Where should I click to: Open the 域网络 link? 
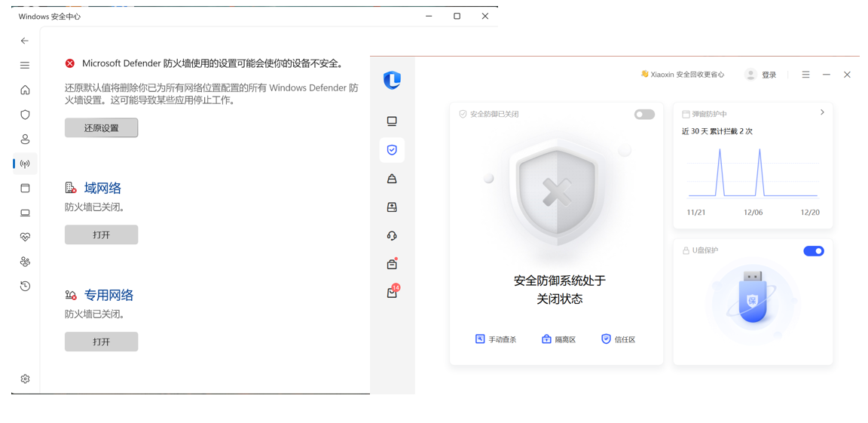pyautogui.click(x=102, y=189)
